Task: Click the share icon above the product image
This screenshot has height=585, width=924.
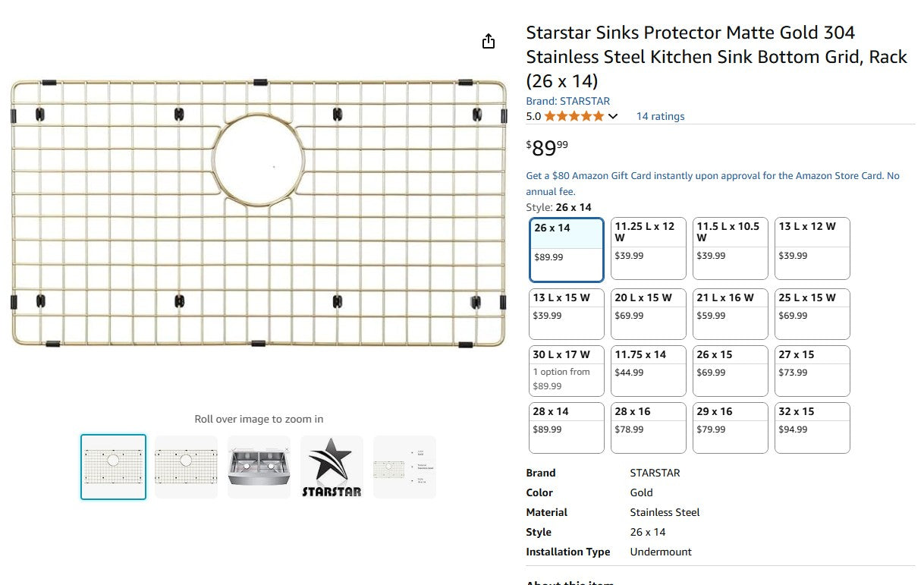Action: (488, 41)
